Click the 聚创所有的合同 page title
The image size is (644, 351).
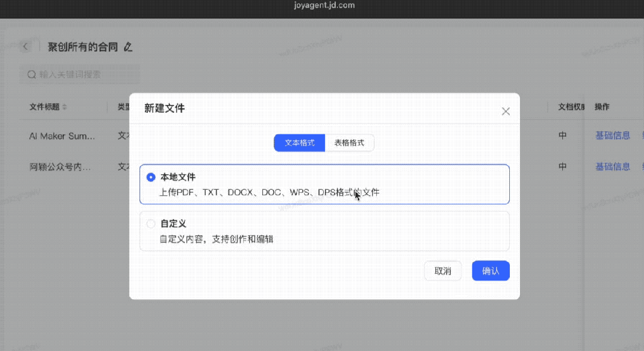pyautogui.click(x=83, y=47)
